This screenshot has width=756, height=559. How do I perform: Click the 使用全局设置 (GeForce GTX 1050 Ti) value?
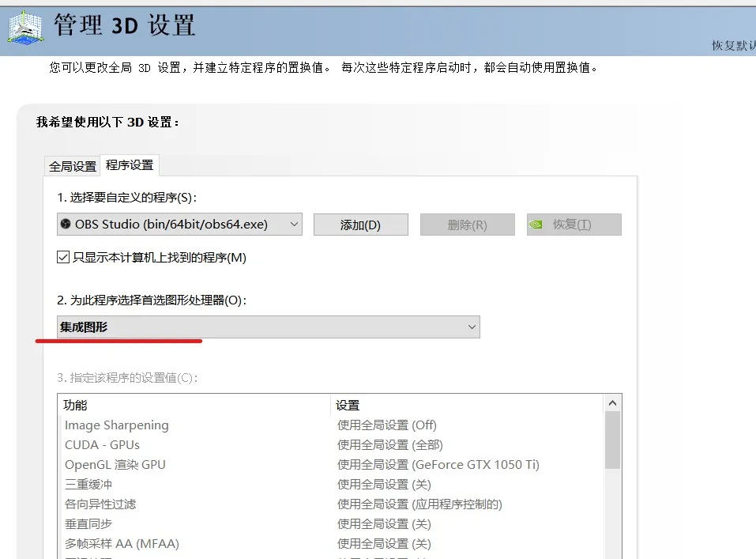[438, 465]
